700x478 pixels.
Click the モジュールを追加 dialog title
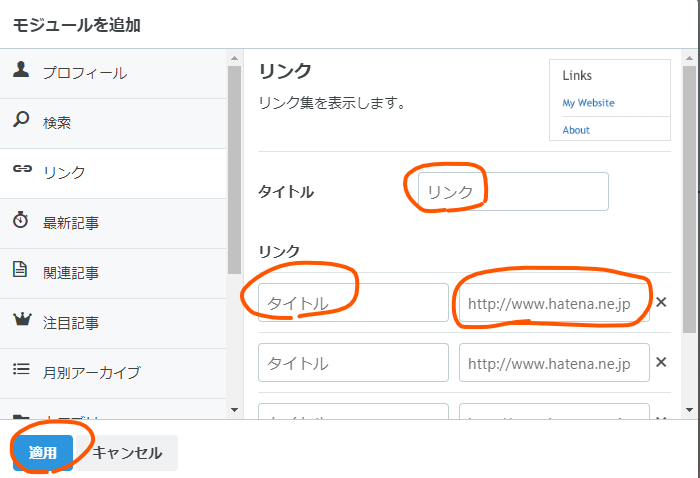77,25
